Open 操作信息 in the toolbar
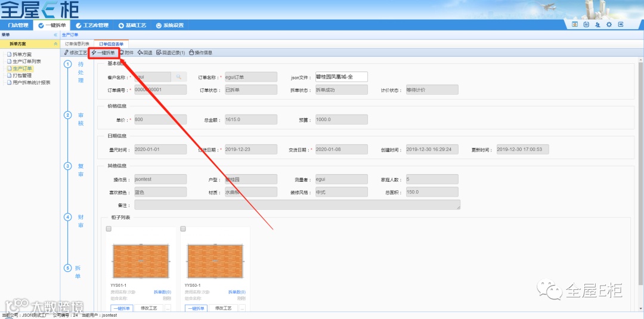The image size is (644, 319). click(x=200, y=52)
